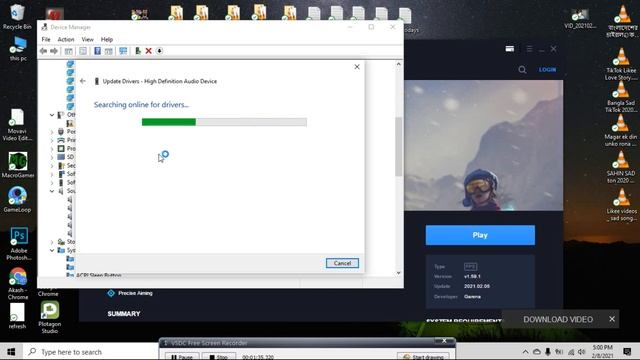Click the search magnifier in GameLoop
640x360 pixels.
point(522,70)
